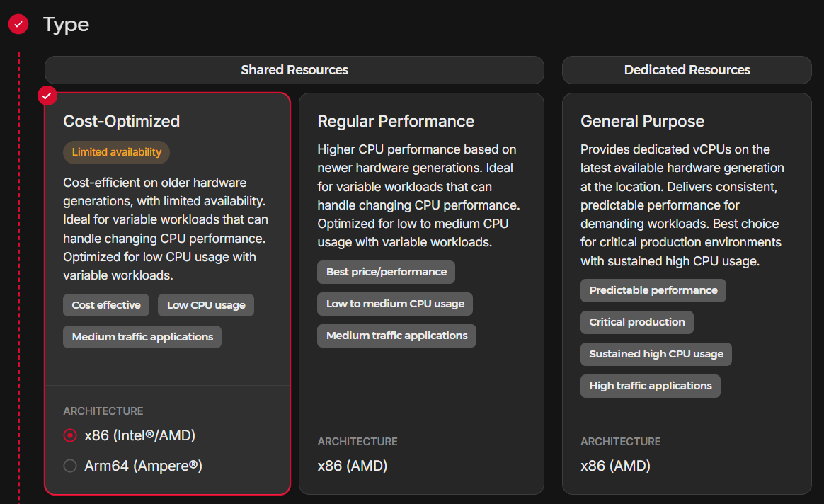The image size is (824, 504).
Task: Click the Low to medium CPU usage tag
Action: pyautogui.click(x=395, y=304)
